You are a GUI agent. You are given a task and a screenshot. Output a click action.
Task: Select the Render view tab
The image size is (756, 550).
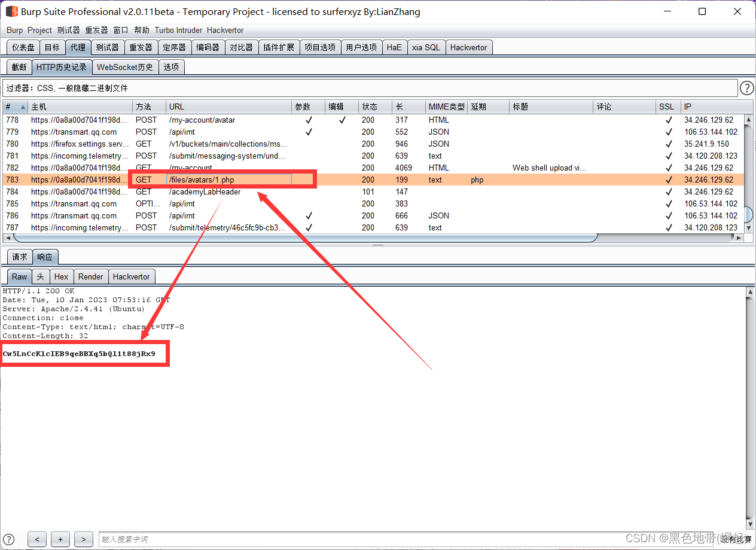coord(91,276)
